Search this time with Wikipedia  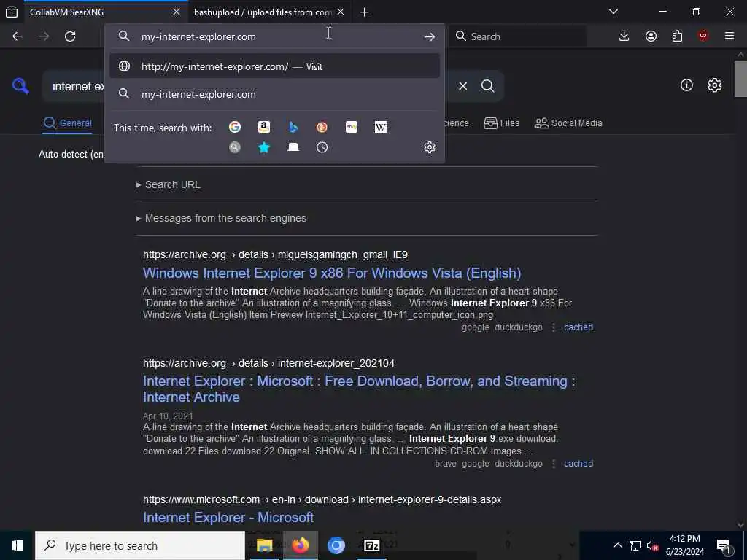[x=381, y=127]
